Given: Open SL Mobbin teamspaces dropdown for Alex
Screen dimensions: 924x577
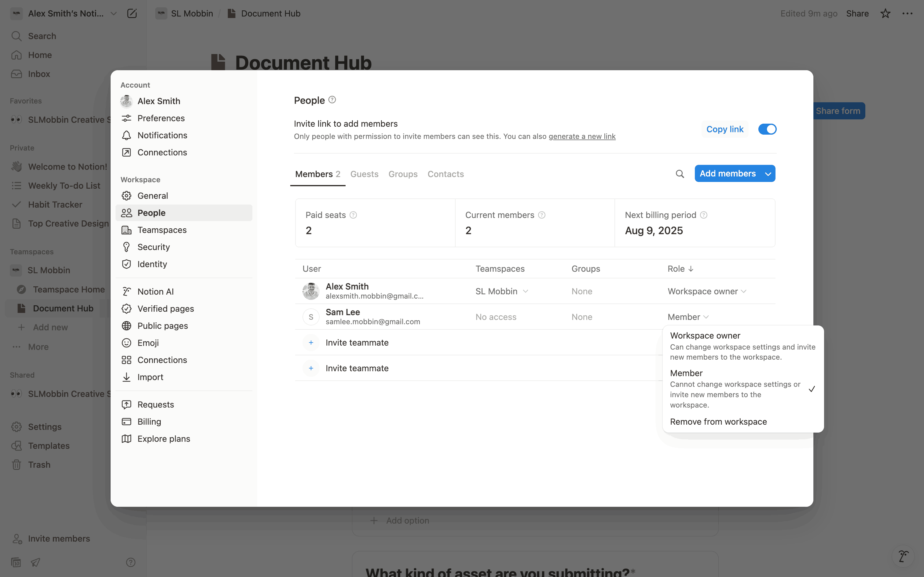Looking at the screenshot, I should (502, 292).
